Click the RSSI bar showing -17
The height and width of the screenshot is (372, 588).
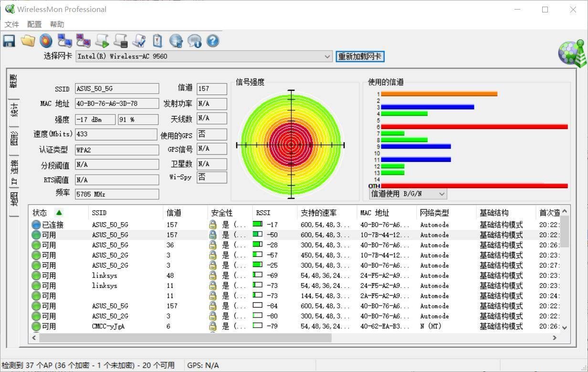click(x=258, y=224)
